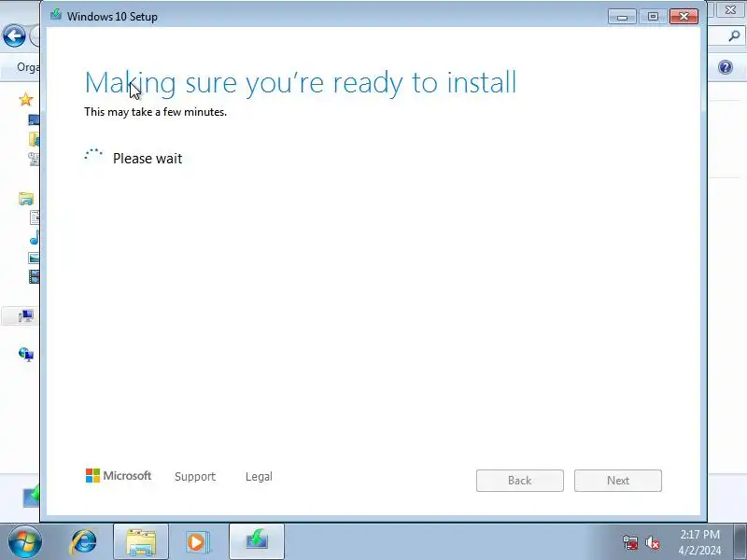Select the Music library icon in sidebar
The width and height of the screenshot is (747, 560).
click(x=35, y=238)
